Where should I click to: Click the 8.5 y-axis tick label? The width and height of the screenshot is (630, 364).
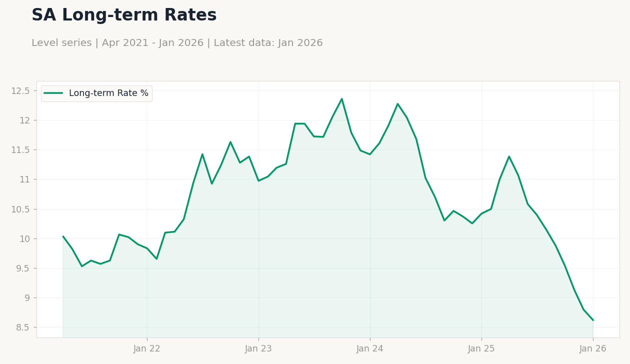pyautogui.click(x=23, y=327)
